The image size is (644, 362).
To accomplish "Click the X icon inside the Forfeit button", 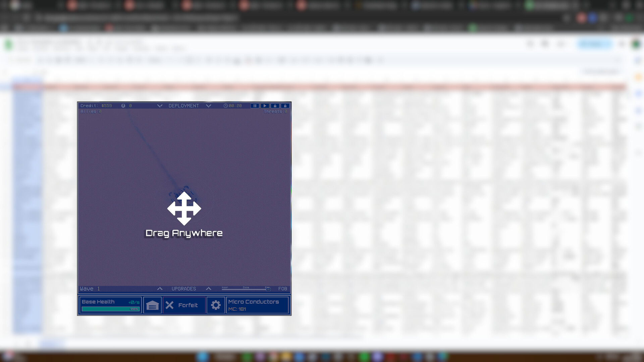I will click(169, 305).
